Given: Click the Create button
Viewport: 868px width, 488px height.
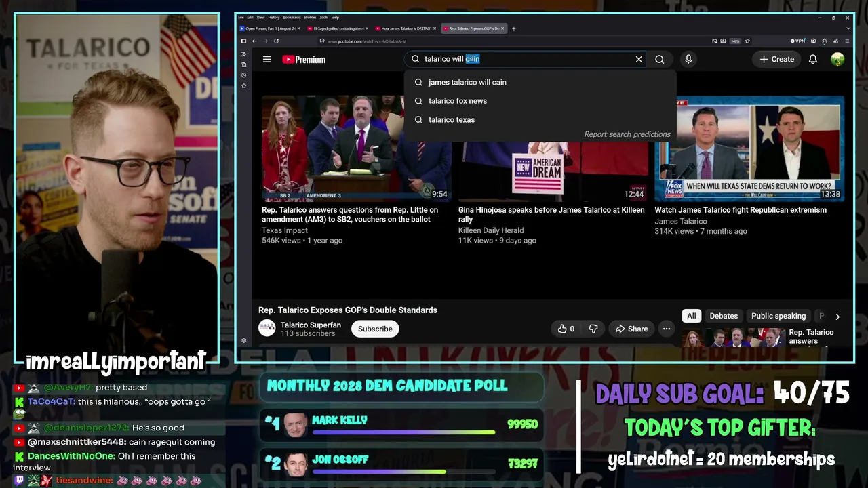Looking at the screenshot, I should (x=776, y=59).
